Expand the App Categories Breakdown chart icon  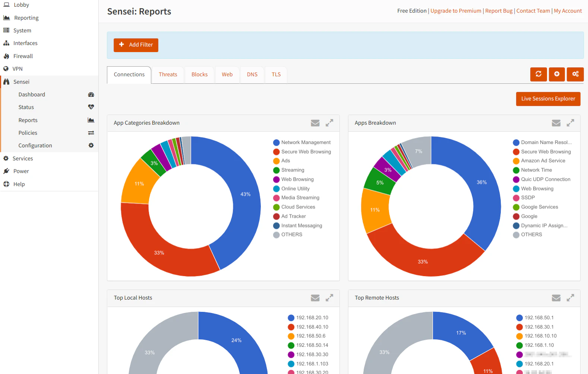click(x=329, y=123)
